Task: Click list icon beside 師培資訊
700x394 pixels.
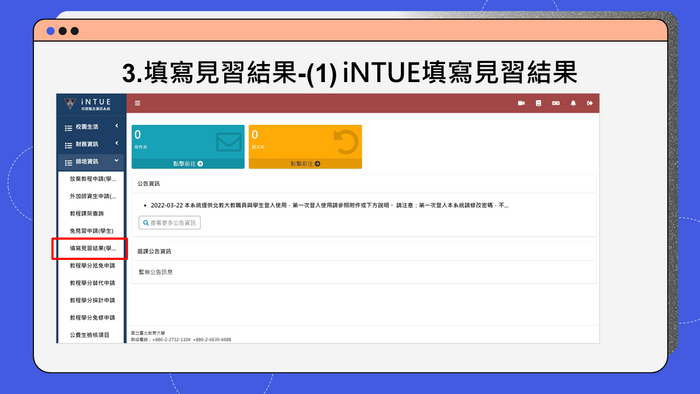Action: (68, 163)
